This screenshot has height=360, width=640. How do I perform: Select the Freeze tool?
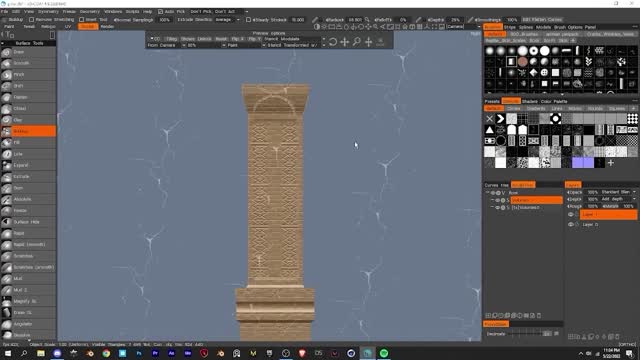click(x=28, y=211)
